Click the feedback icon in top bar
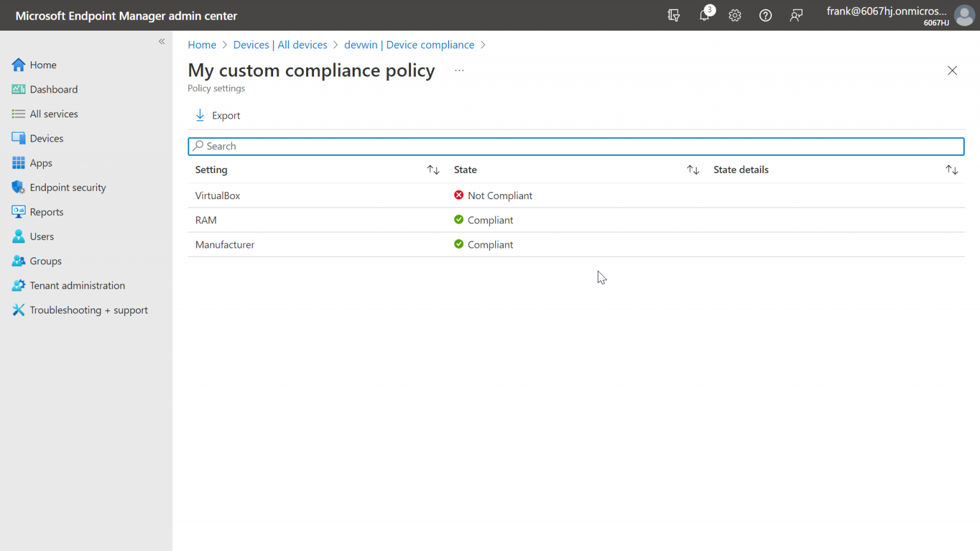The image size is (980, 551). pos(796,15)
